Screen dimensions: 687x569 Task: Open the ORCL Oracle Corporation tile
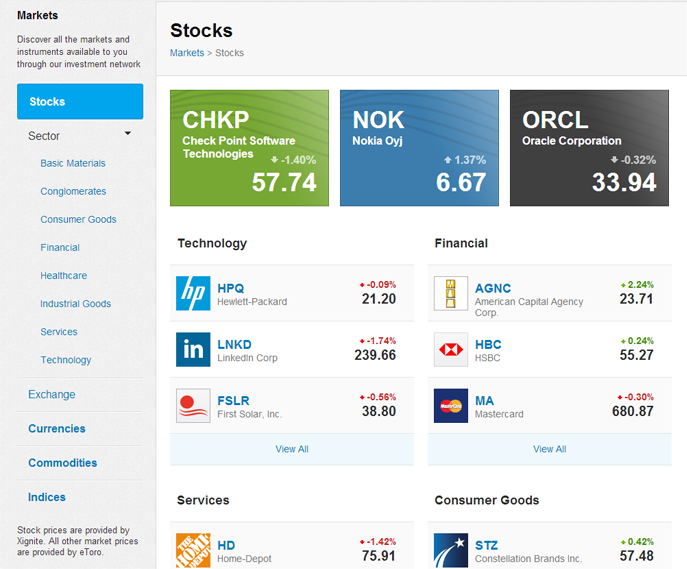click(589, 148)
